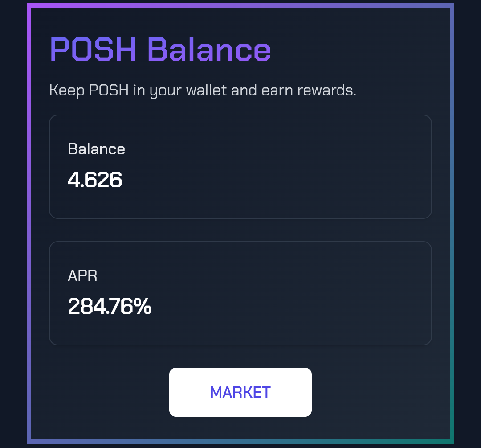This screenshot has width=481, height=448.
Task: Click the POSH Balance heading
Action: pos(160,49)
